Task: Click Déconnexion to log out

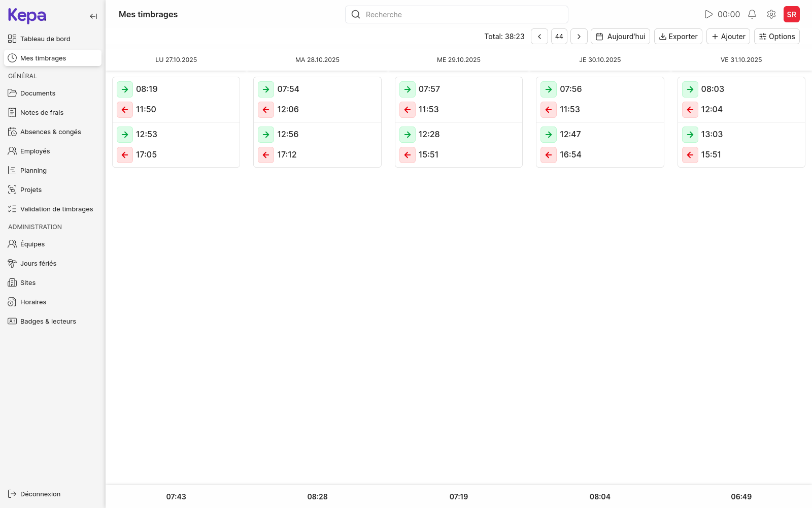Action: [40, 494]
